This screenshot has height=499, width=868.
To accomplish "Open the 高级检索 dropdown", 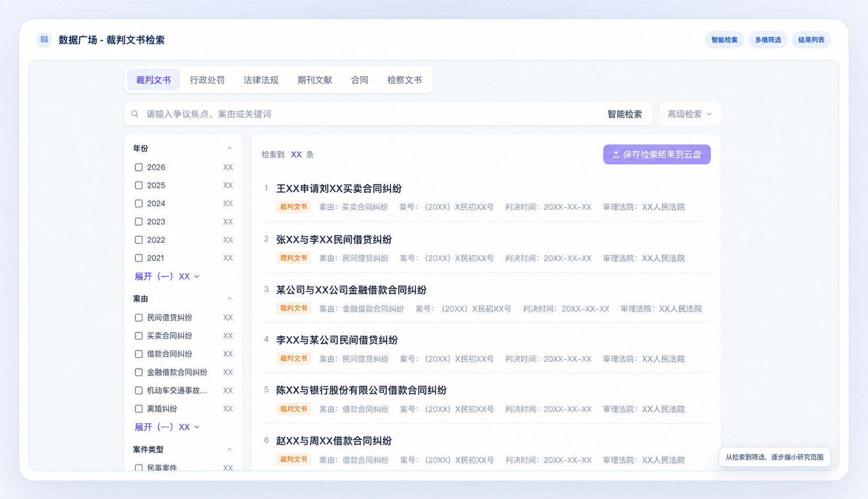I will [690, 114].
